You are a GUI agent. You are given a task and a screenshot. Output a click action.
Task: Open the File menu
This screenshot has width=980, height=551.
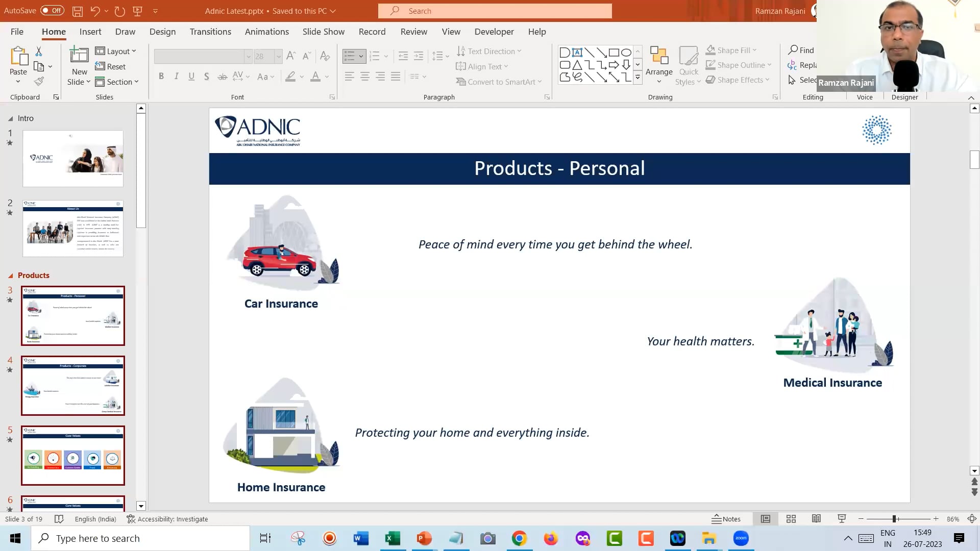point(17,32)
